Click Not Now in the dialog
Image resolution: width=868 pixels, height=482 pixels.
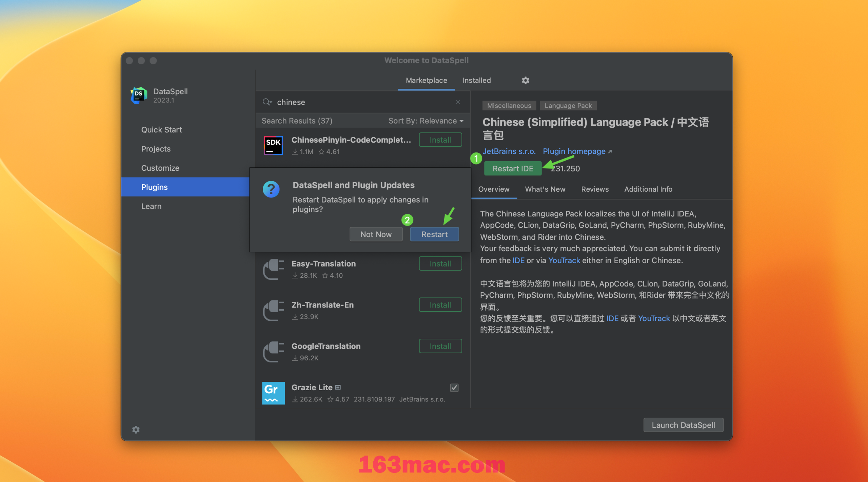(376, 234)
